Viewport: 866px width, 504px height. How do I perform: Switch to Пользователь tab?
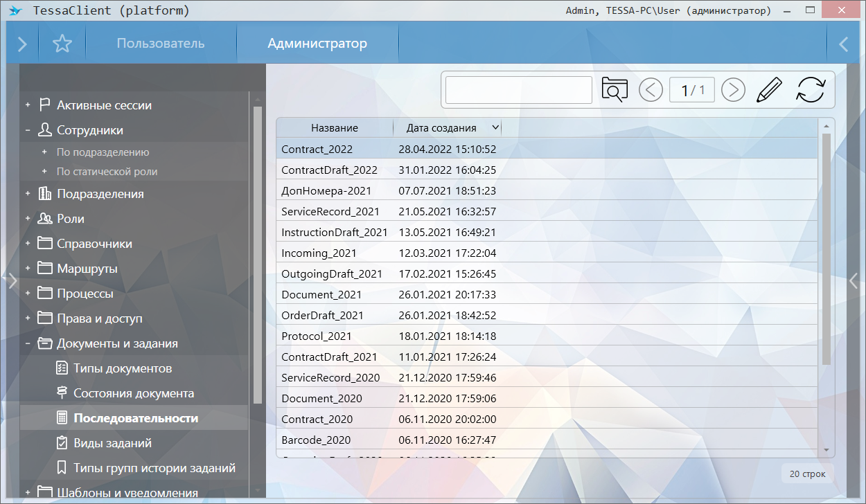pos(161,44)
